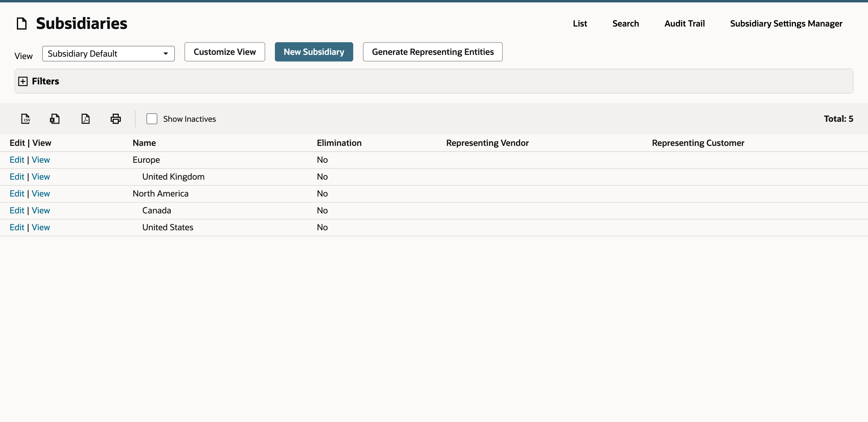Click the Name column header
The image size is (868, 422).
(x=144, y=143)
